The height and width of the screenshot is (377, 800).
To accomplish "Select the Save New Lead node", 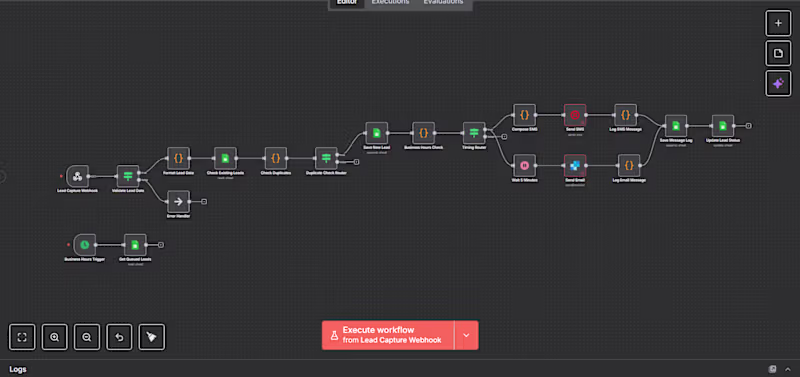I will point(377,133).
